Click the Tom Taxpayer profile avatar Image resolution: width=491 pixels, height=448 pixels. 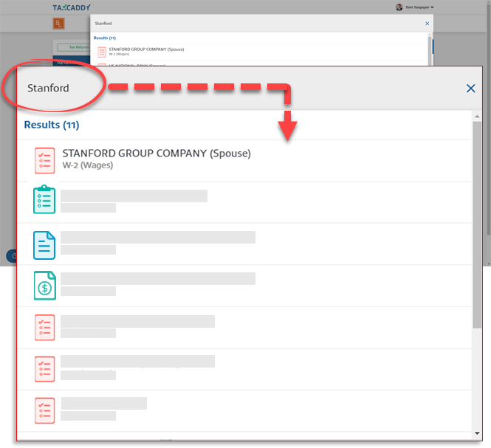[x=399, y=7]
